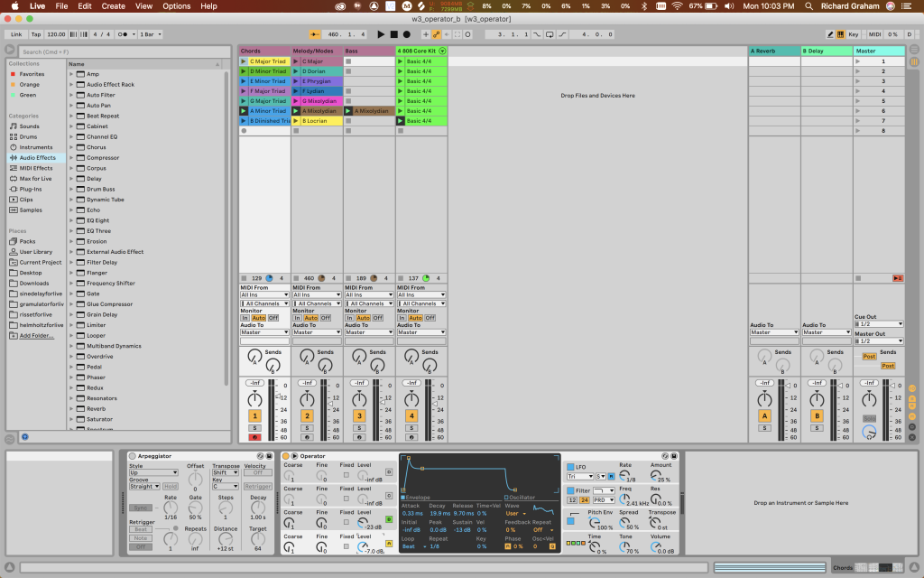This screenshot has height=578, width=924.
Task: Expand the Reverb folder in browser
Action: pos(71,409)
